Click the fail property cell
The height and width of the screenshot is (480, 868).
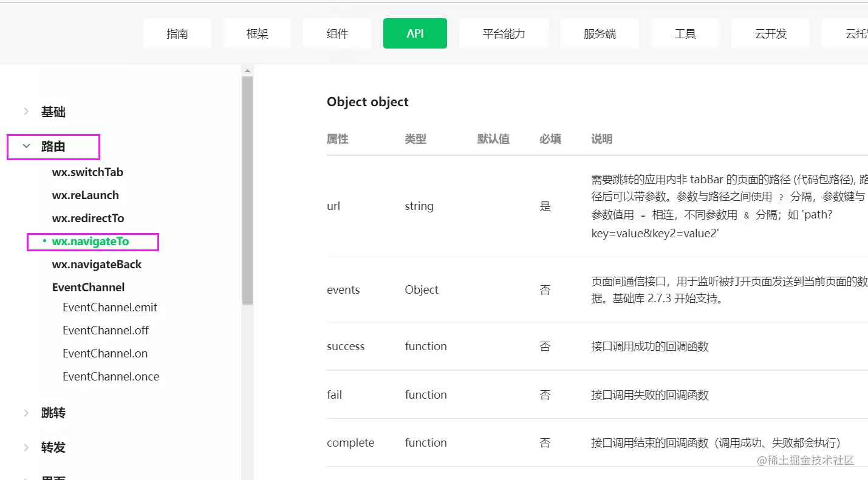click(334, 395)
